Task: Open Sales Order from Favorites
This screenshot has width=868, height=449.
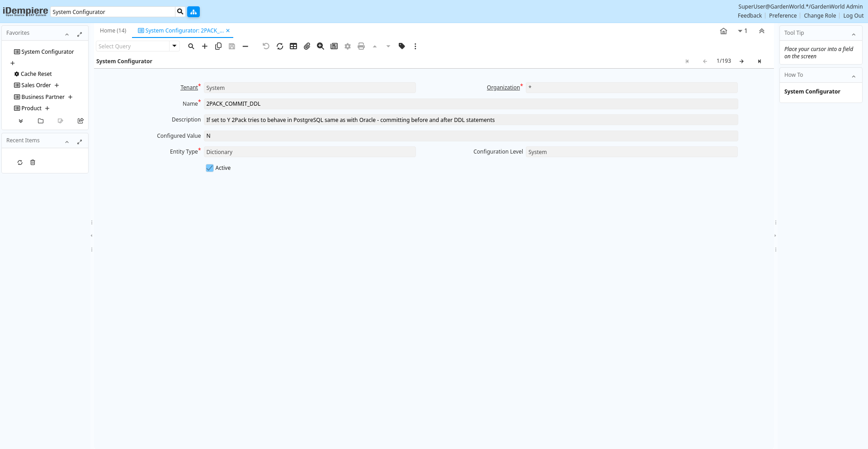Action: tap(36, 85)
